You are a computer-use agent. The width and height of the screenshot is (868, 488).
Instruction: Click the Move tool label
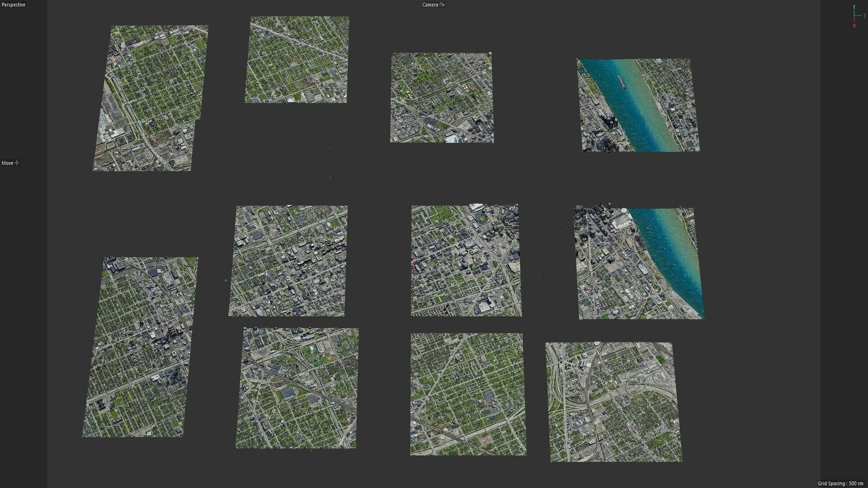coord(7,163)
